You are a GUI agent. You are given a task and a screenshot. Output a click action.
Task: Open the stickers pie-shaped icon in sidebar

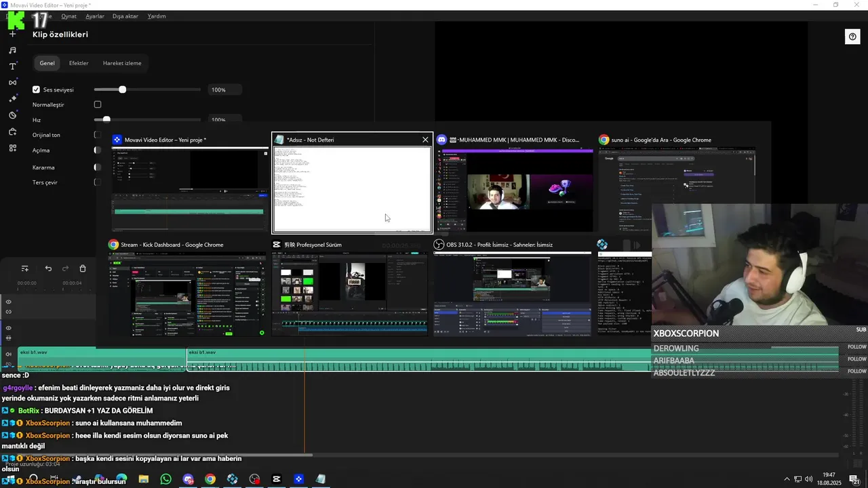pos(12,115)
